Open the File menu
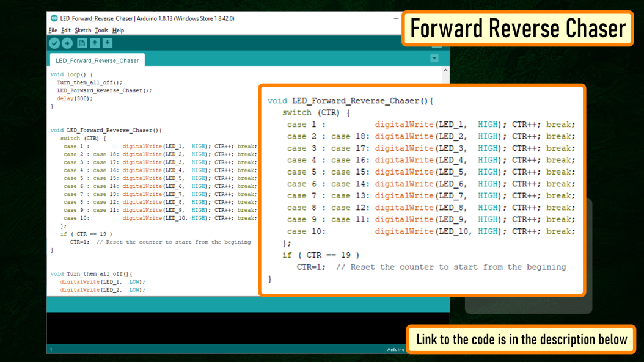644x362 pixels. pos(53,31)
